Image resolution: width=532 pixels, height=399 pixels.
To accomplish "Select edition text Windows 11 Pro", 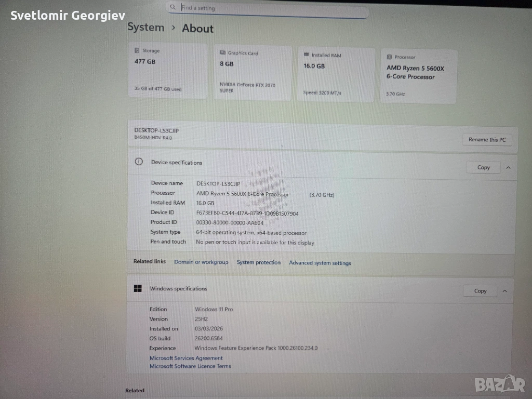I will coord(214,309).
